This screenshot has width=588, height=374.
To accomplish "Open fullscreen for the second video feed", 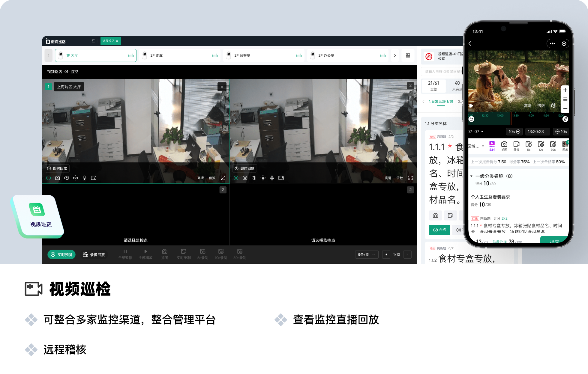I will click(410, 178).
